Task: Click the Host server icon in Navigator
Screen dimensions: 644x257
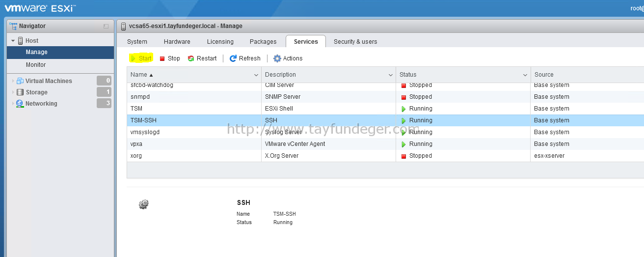Action: (21, 41)
